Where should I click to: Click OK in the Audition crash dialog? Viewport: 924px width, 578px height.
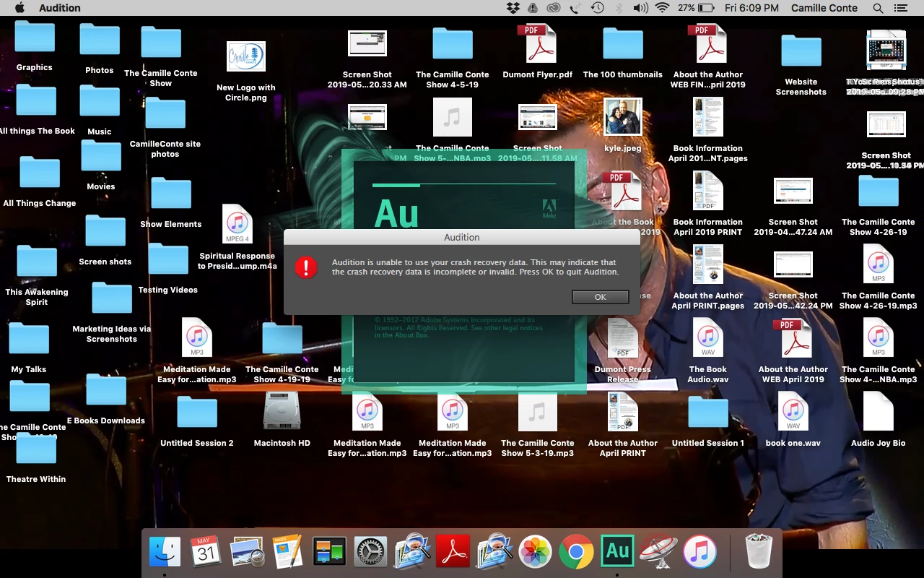click(x=600, y=297)
